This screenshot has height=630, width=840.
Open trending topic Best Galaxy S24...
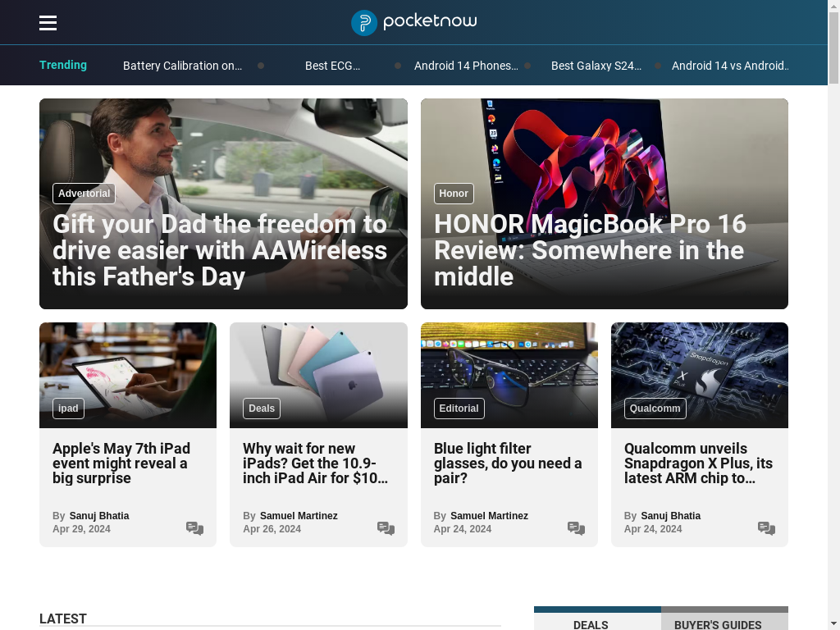click(596, 66)
